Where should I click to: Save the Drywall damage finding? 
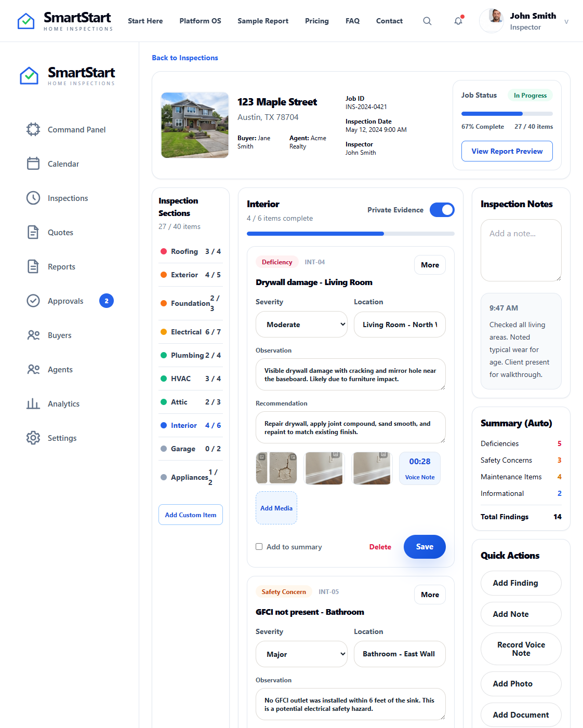click(425, 547)
